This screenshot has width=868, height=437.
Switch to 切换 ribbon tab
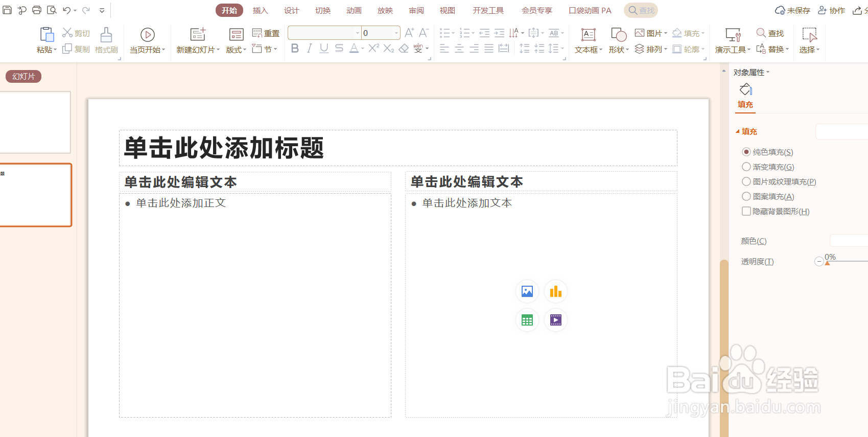323,10
